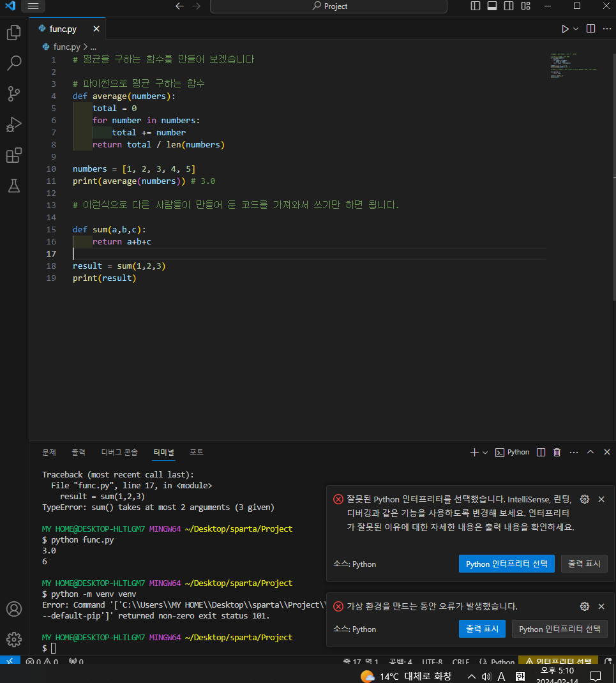This screenshot has width=616, height=683.
Task: Switch to the 출력 panel tab
Action: point(79,452)
